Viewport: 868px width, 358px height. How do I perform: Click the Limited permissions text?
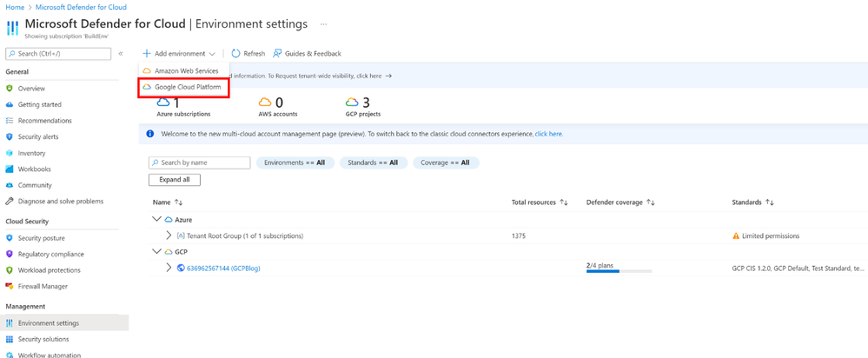pyautogui.click(x=771, y=235)
